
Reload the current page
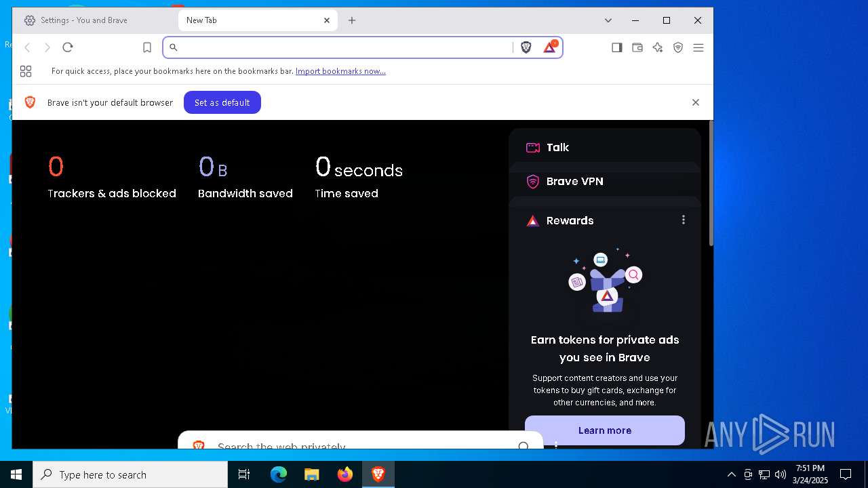tap(68, 47)
